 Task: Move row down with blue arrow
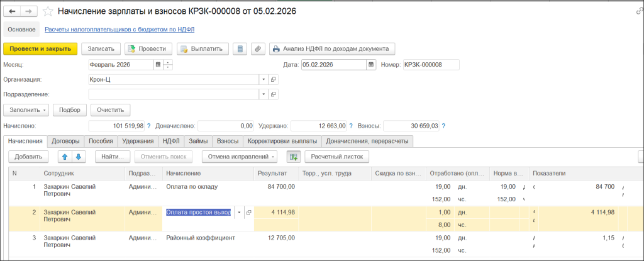tap(77, 156)
